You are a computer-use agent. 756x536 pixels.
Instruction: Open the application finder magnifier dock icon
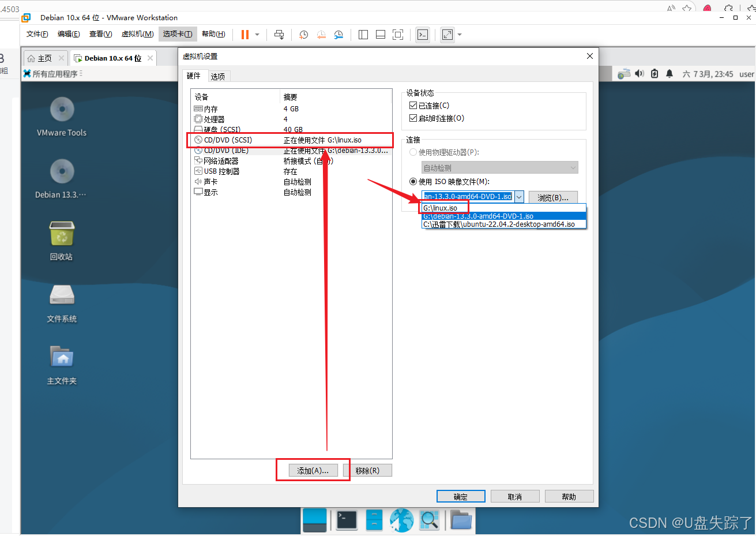point(430,520)
